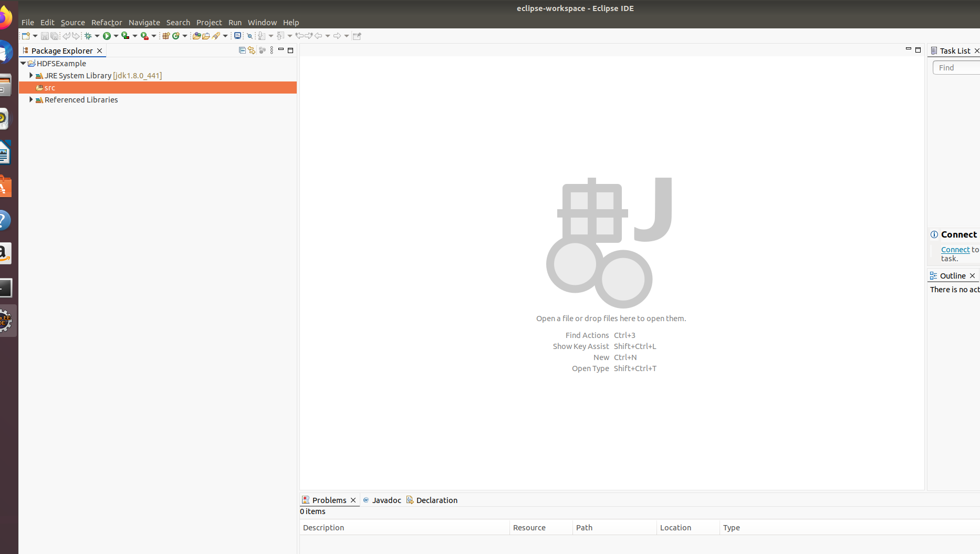Click the green Run button
The width and height of the screenshot is (980, 554).
pos(107,36)
